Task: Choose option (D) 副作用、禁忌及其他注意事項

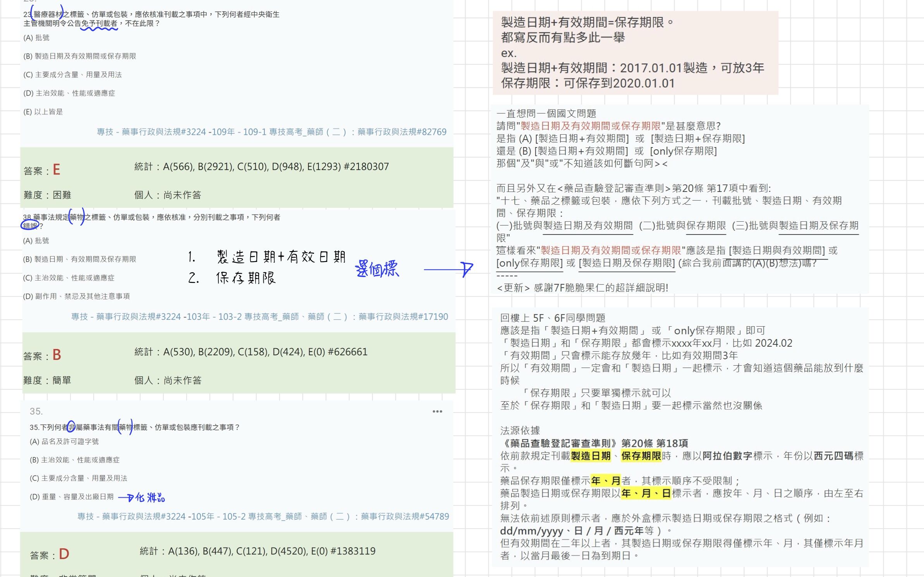Action: (x=76, y=296)
